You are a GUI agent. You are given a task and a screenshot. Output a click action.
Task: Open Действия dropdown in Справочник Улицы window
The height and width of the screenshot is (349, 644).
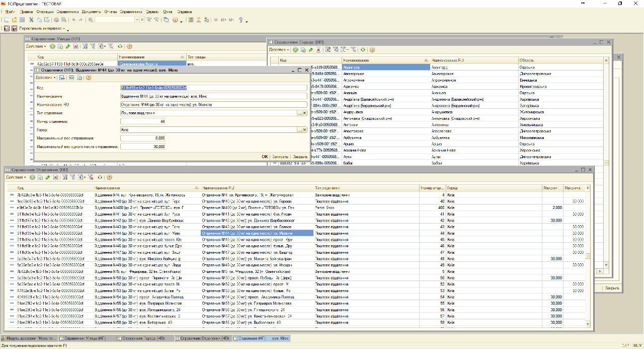pos(36,46)
